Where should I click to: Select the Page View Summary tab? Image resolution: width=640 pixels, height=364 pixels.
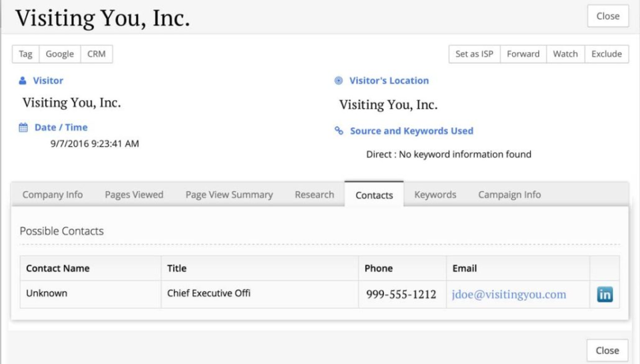pyautogui.click(x=229, y=195)
